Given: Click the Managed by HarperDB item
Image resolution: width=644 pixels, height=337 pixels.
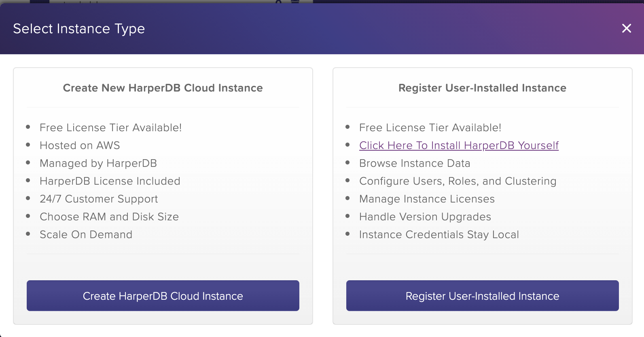Looking at the screenshot, I should pos(98,163).
